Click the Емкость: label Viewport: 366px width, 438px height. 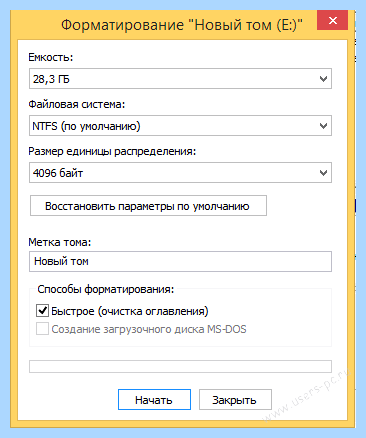(x=51, y=57)
